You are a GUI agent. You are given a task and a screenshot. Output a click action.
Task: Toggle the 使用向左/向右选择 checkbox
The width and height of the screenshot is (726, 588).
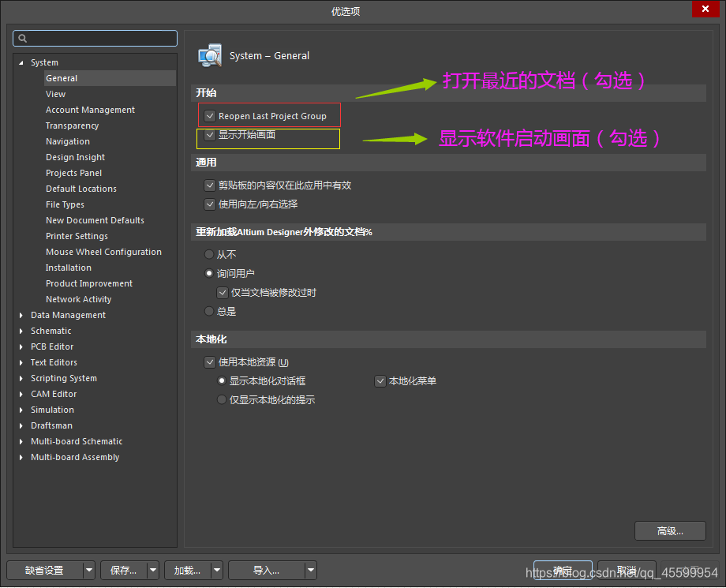(x=210, y=204)
